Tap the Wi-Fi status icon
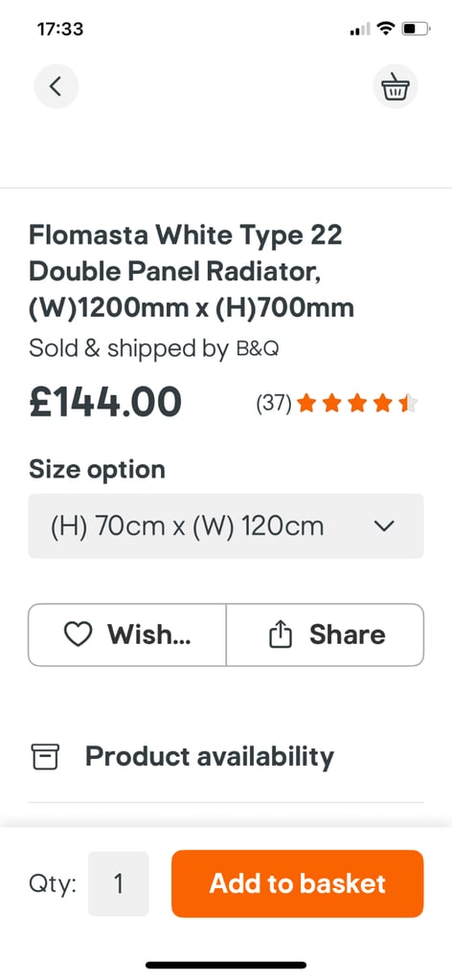Viewport: 452px width, 980px height. pyautogui.click(x=388, y=28)
